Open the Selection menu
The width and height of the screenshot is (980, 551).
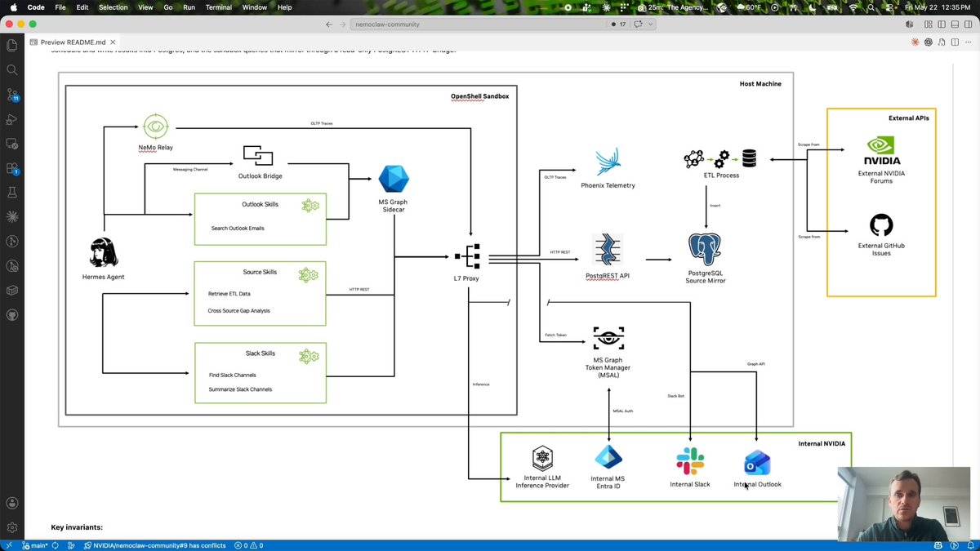click(x=113, y=7)
